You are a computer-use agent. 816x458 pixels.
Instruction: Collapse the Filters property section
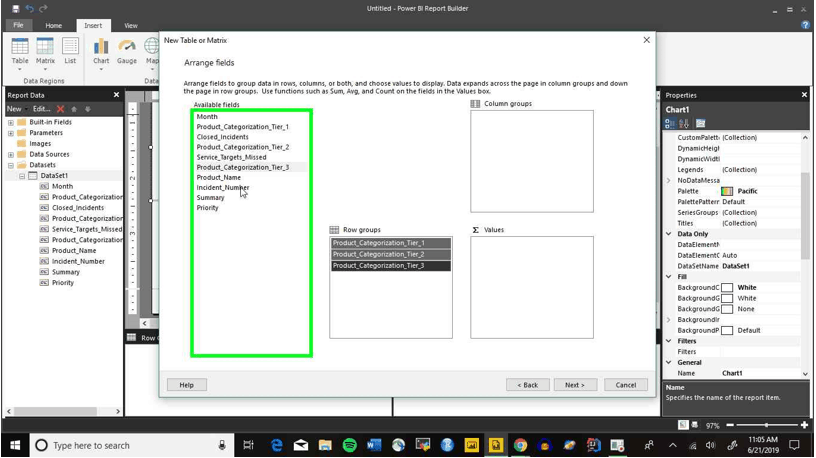click(x=669, y=341)
